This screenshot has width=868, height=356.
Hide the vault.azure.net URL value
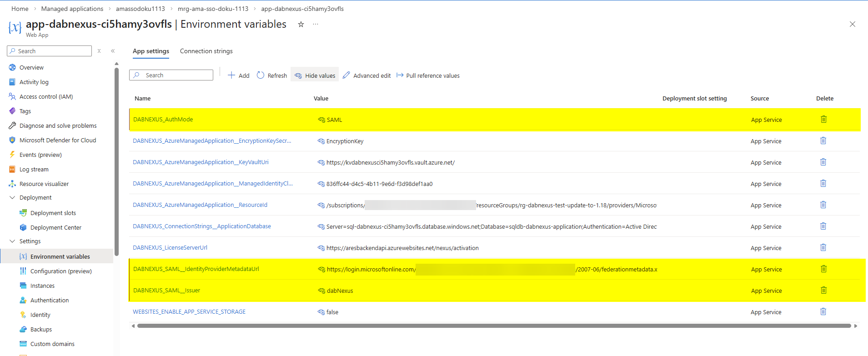(321, 163)
